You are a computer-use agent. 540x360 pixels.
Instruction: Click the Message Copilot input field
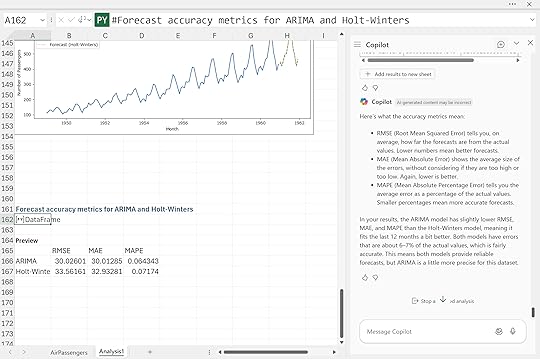click(x=427, y=331)
